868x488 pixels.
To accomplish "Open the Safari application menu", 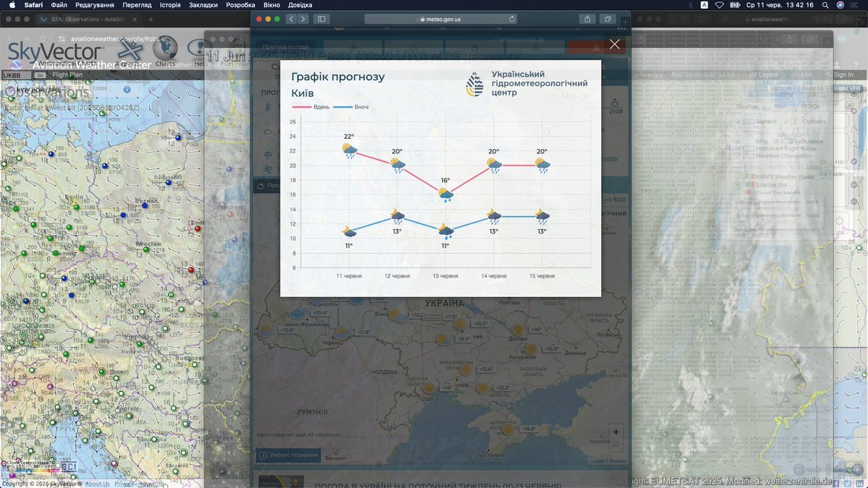I will pos(33,5).
